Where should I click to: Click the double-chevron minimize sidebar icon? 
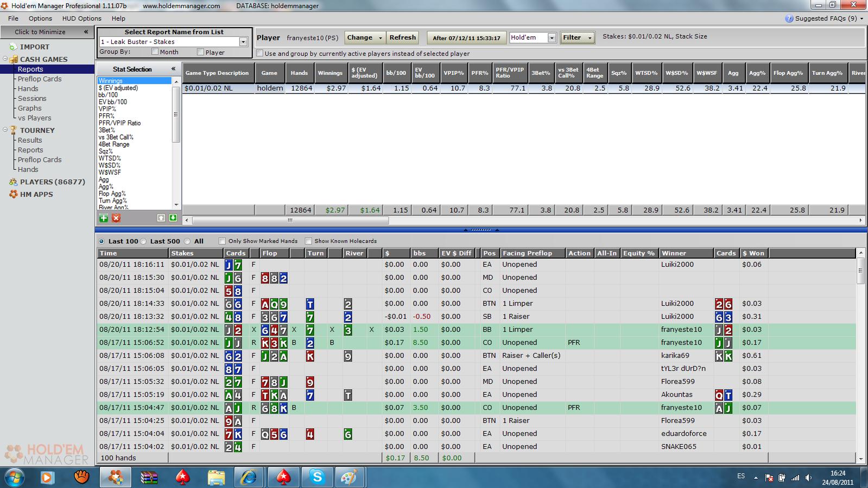[x=86, y=31]
